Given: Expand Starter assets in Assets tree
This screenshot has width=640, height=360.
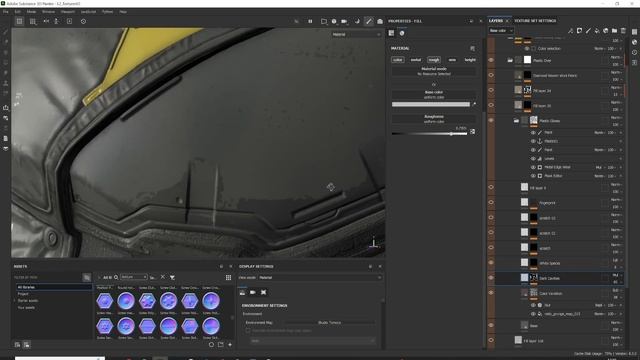Looking at the screenshot, I should pos(15,300).
